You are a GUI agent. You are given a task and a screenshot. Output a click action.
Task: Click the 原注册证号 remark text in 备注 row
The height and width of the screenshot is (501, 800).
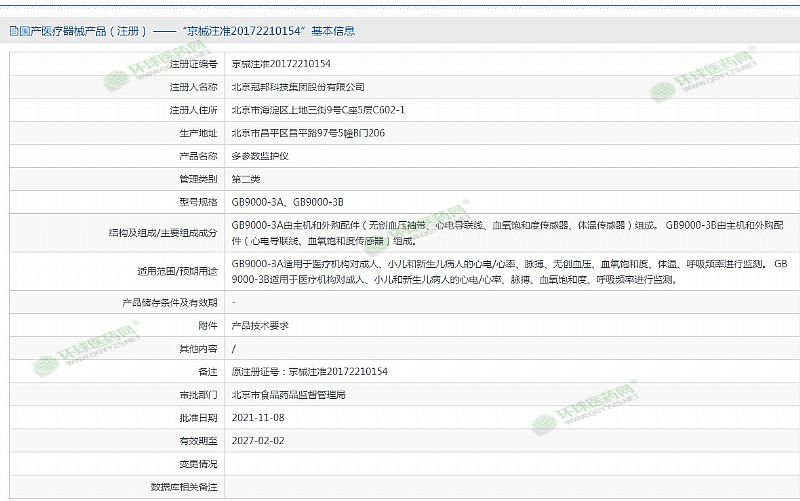pos(309,372)
